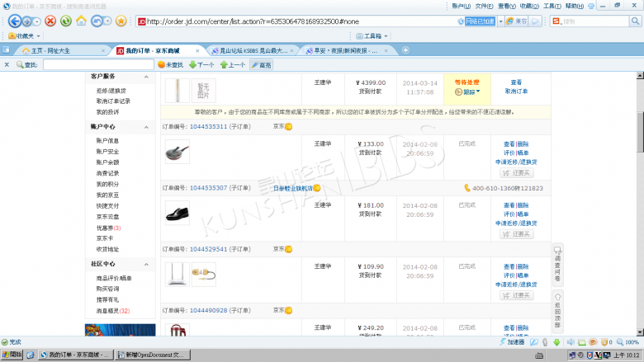Screen dimensions: 644x362
Task: Click the address bar URL field
Action: point(296,21)
